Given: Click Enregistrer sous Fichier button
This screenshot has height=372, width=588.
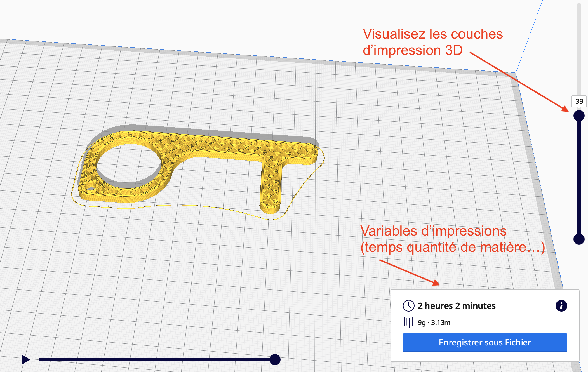Looking at the screenshot, I should point(484,342).
